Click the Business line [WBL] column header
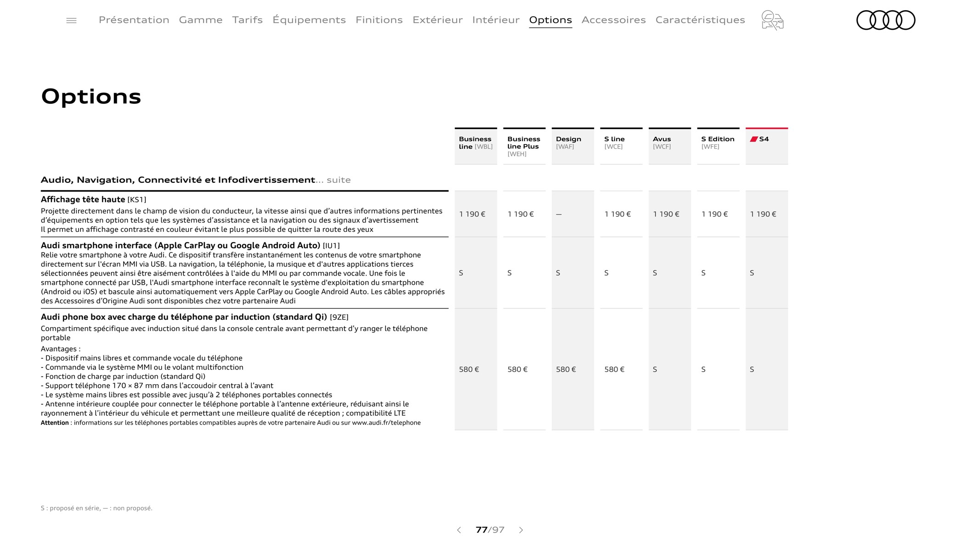 pos(476,146)
